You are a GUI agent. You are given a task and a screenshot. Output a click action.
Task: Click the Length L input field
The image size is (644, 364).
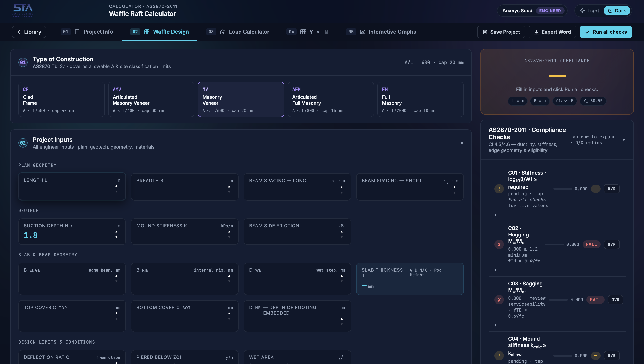(72, 186)
